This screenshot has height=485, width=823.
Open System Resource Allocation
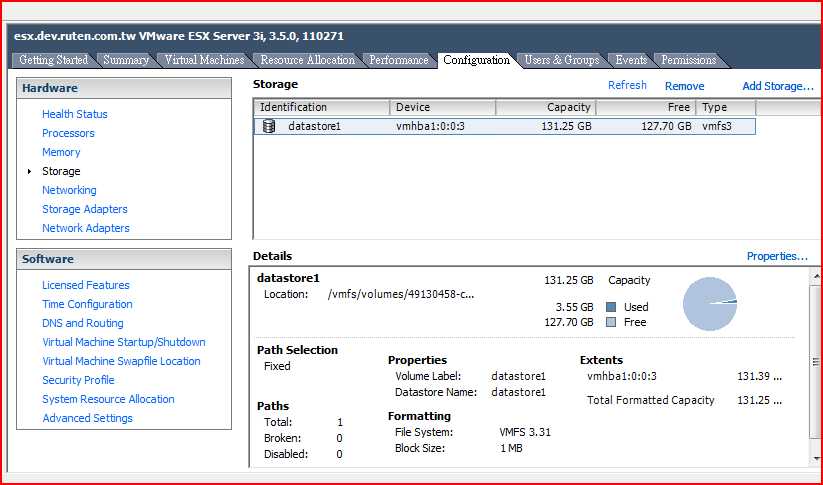pyautogui.click(x=108, y=399)
